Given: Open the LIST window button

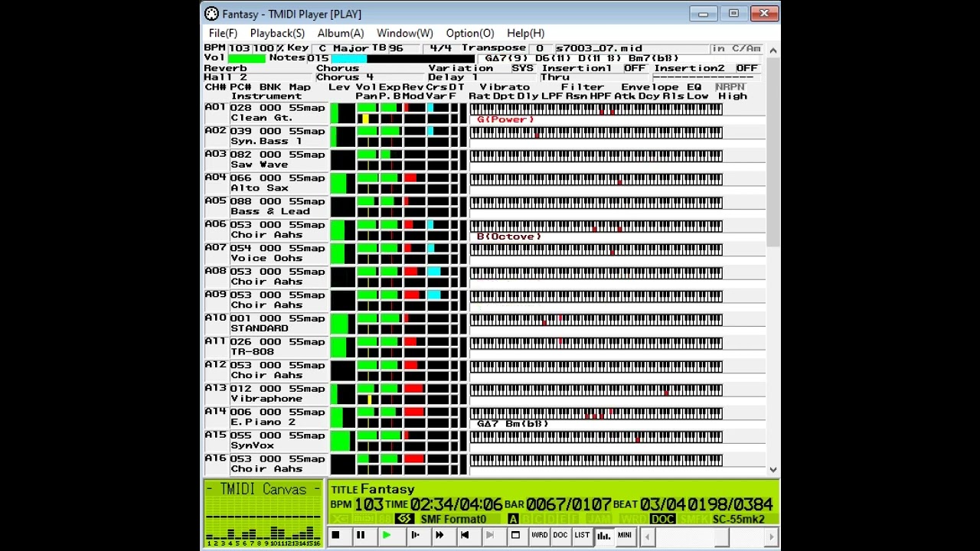Looking at the screenshot, I should (582, 536).
